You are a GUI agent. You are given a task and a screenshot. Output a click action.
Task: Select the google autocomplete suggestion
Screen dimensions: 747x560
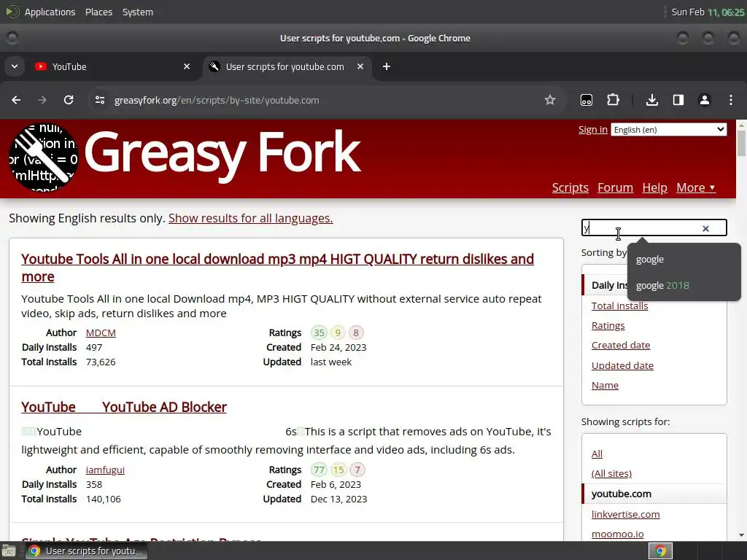[684, 260]
